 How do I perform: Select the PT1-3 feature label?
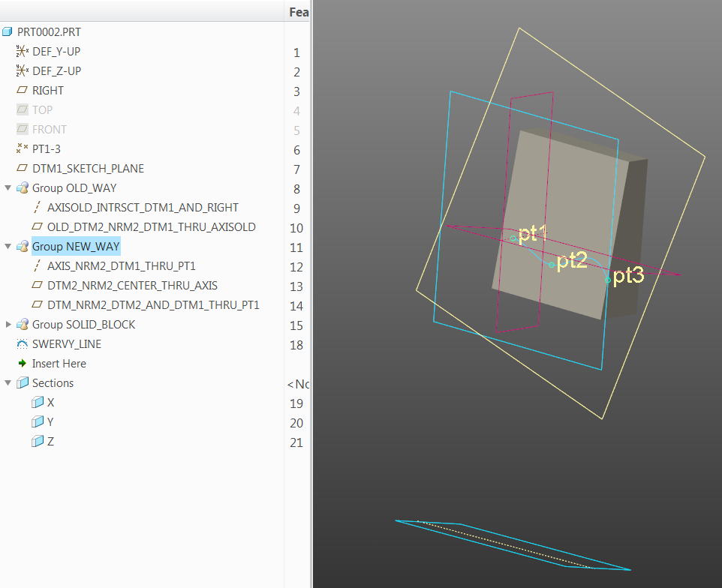[46, 148]
